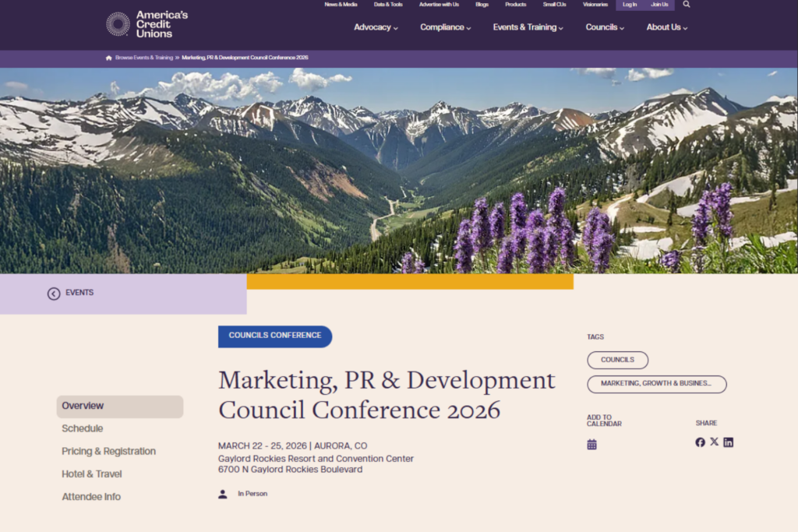Click the Log In button

pos(630,5)
